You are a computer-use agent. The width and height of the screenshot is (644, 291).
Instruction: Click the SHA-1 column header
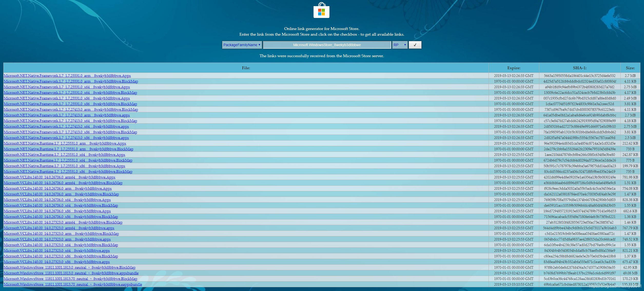(580, 68)
